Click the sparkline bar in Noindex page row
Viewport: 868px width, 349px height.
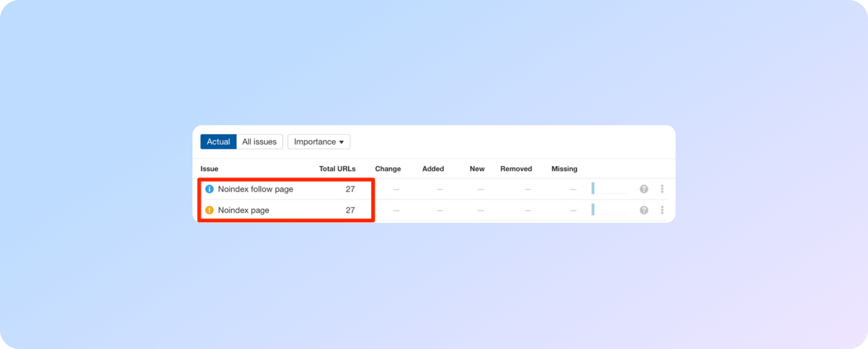[593, 209]
